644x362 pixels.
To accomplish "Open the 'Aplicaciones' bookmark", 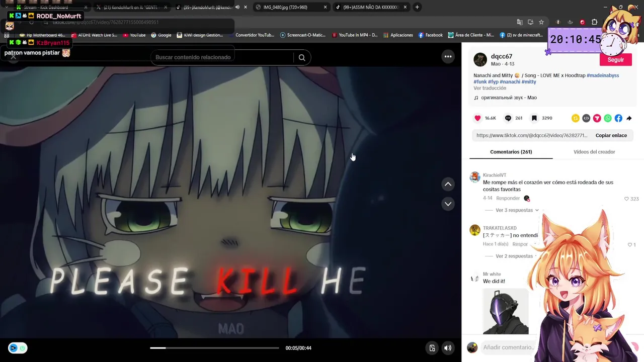I will [x=398, y=35].
